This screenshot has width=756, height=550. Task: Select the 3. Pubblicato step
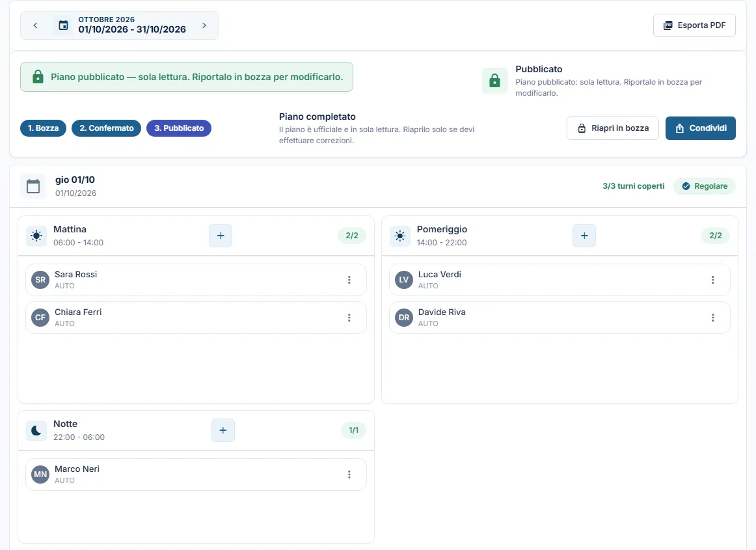(179, 128)
